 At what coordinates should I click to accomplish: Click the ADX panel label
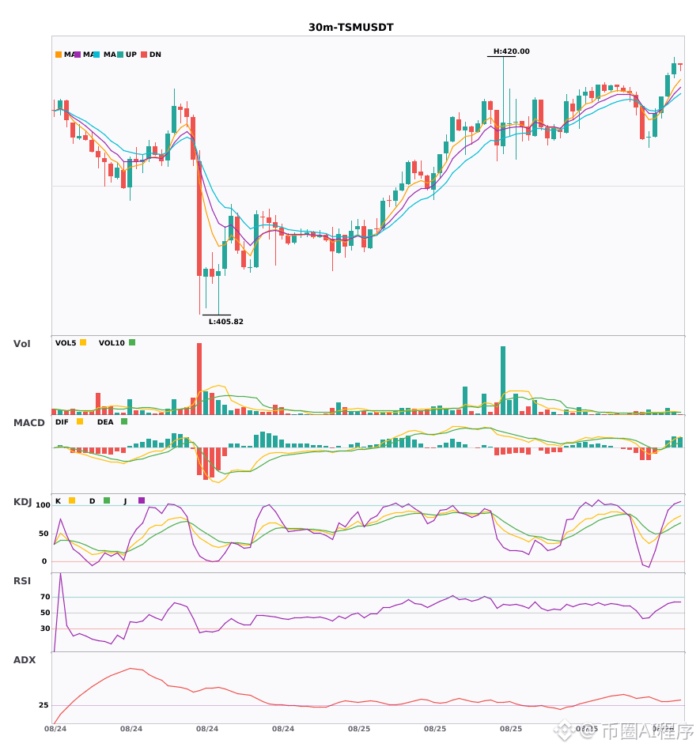25,660
